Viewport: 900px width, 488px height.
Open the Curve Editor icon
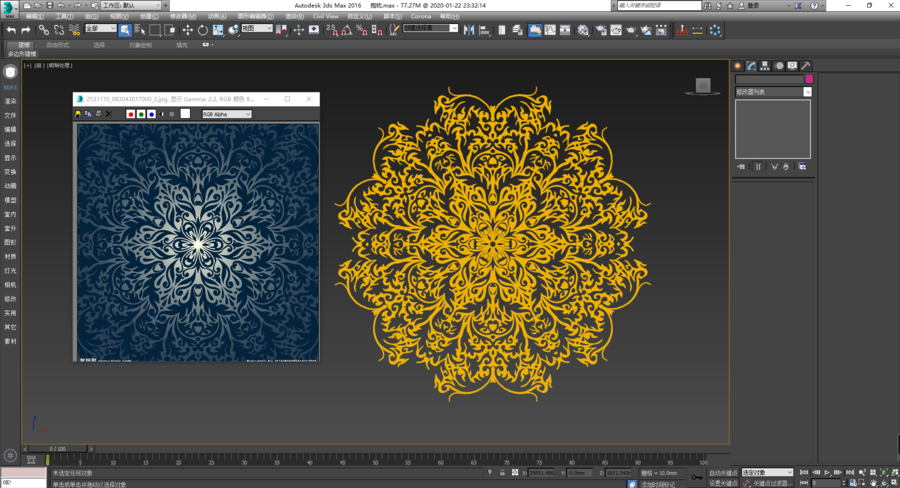550,30
